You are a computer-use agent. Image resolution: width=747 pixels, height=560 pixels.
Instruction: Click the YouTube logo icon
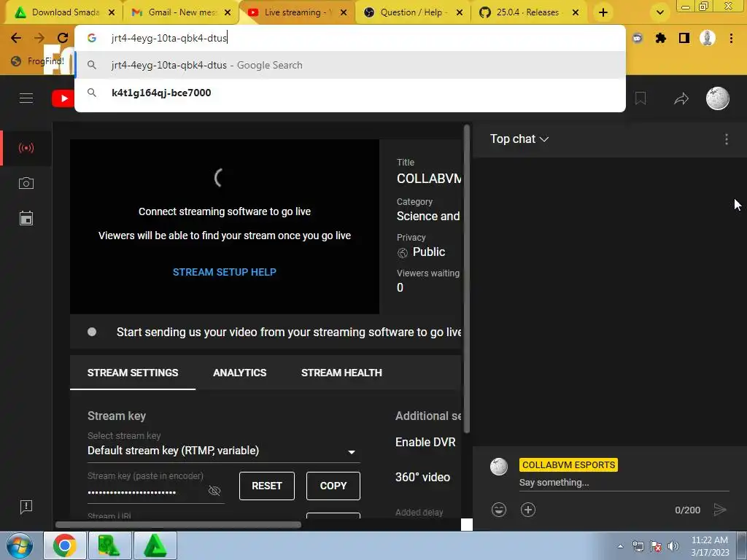63,98
